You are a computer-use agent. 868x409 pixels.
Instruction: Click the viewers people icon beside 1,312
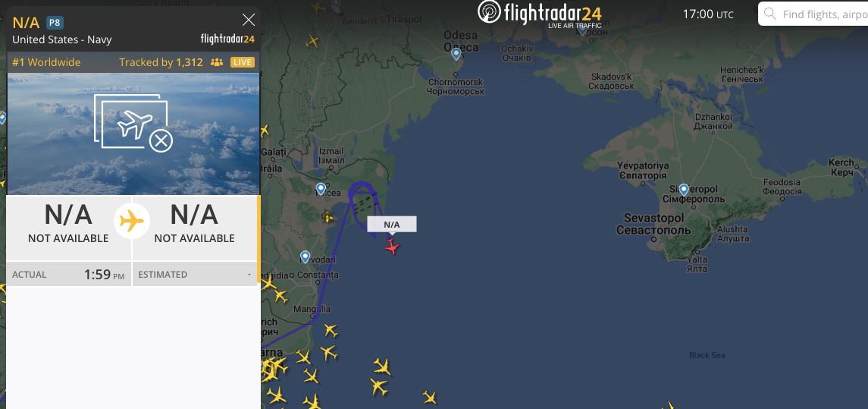217,63
